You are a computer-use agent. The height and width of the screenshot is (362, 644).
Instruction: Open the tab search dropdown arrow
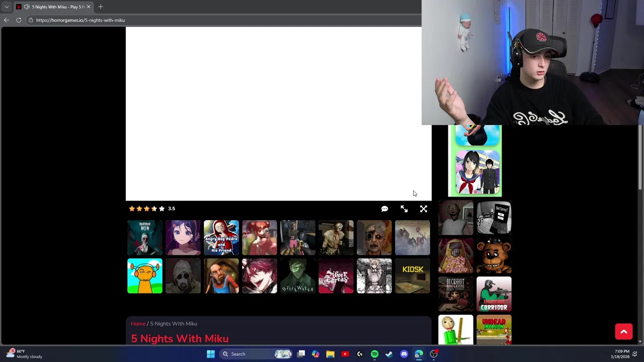tap(7, 7)
